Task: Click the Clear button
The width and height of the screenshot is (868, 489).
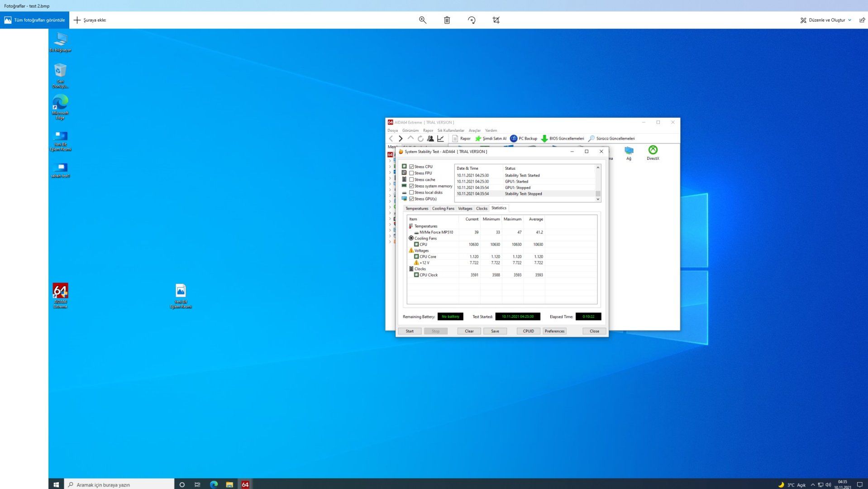Action: point(469,331)
